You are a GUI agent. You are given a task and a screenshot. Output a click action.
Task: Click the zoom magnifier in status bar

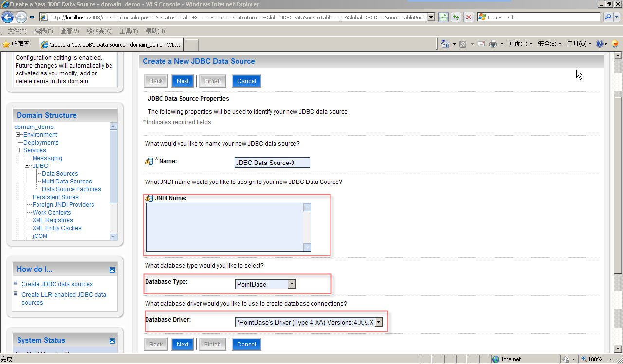pyautogui.click(x=584, y=359)
